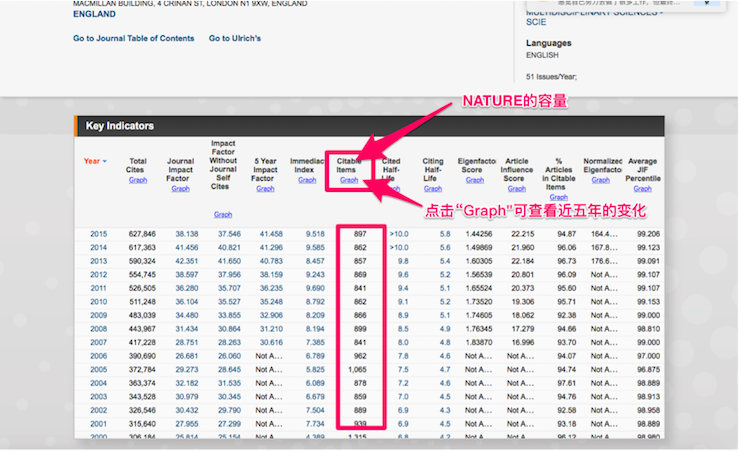Click article influence score 22.215

pyautogui.click(x=523, y=234)
